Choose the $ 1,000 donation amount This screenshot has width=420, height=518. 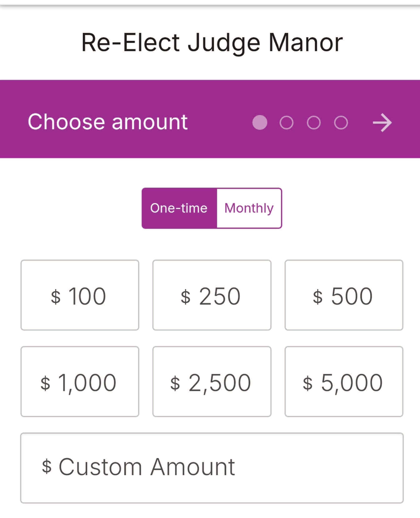(80, 381)
